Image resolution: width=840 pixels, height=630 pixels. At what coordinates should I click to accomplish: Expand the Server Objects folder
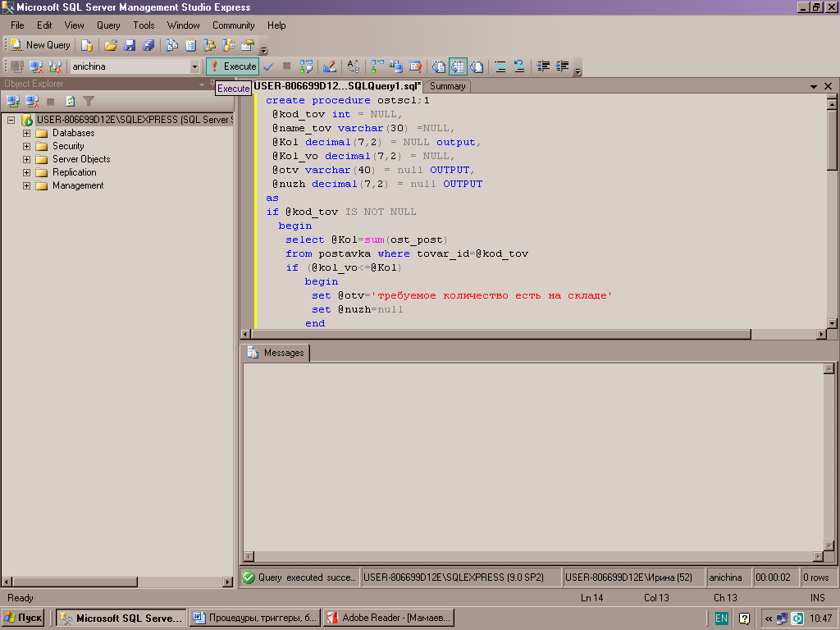(x=26, y=159)
